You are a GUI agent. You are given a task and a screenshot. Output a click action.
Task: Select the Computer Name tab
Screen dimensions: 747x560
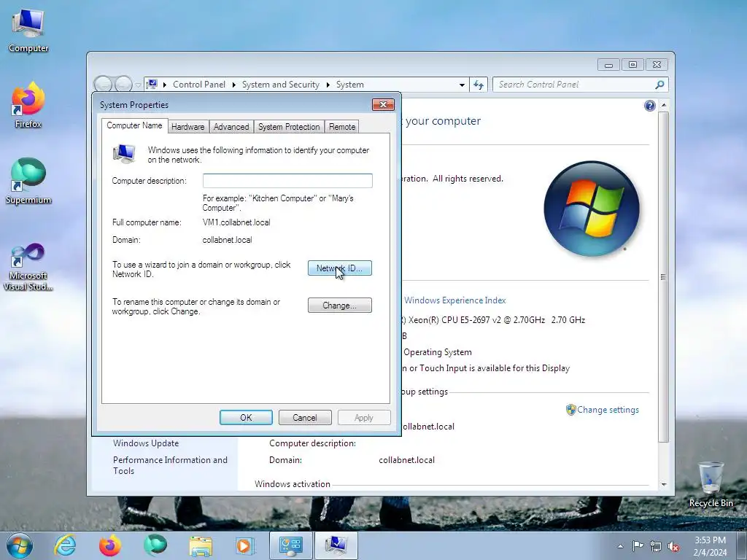pyautogui.click(x=134, y=125)
